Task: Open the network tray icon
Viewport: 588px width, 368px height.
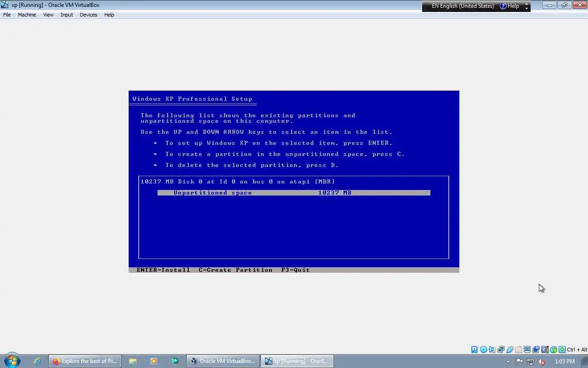Action: pyautogui.click(x=531, y=362)
